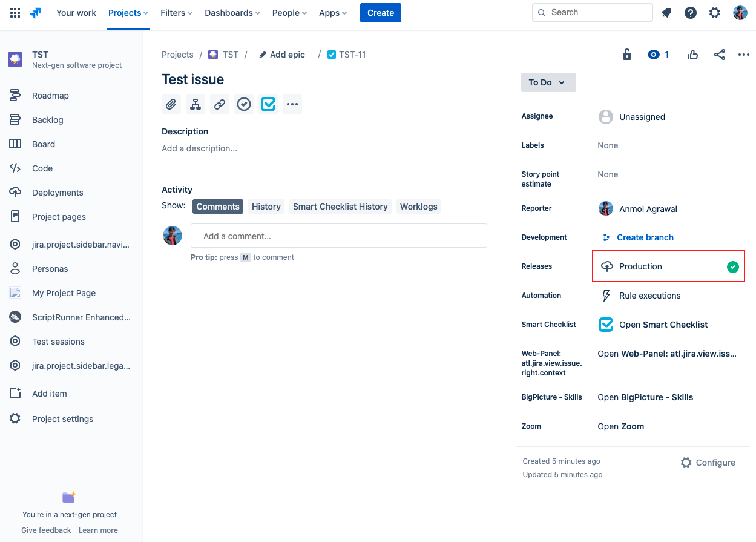The height and width of the screenshot is (542, 756).
Task: Open the To Do status dropdown
Action: click(x=548, y=82)
